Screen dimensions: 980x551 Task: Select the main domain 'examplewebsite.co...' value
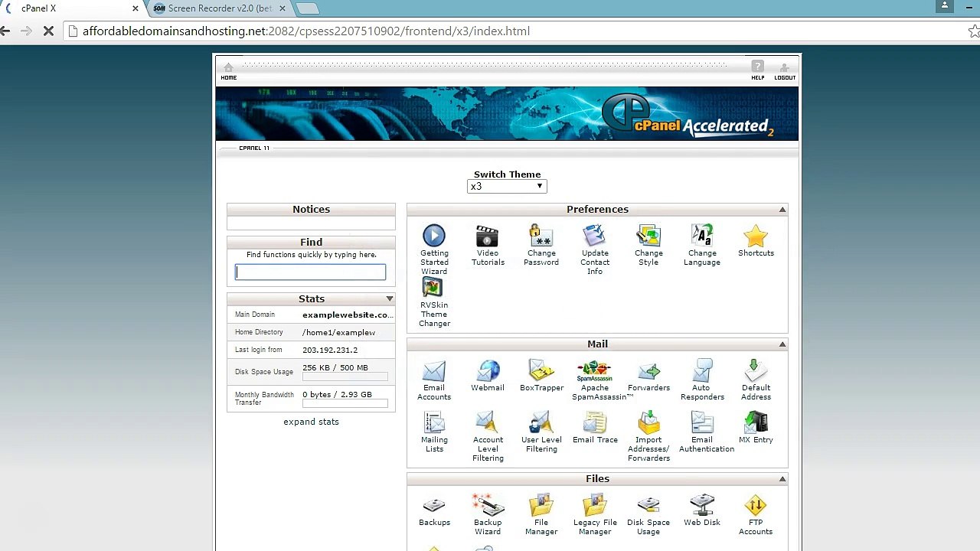click(x=348, y=315)
